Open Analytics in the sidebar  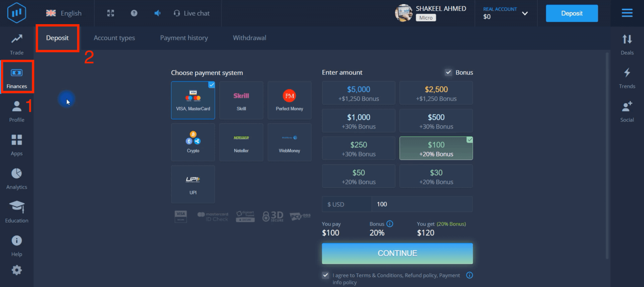pyautogui.click(x=17, y=178)
